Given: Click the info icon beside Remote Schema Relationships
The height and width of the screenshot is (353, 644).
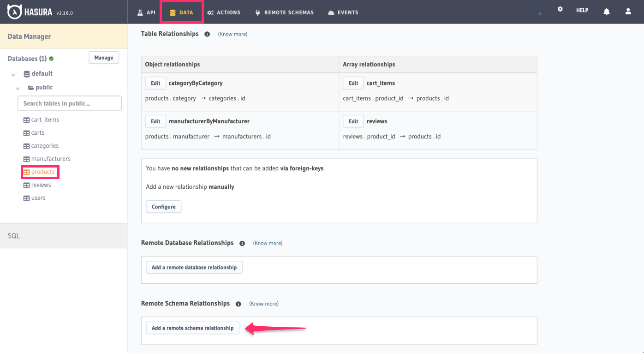Looking at the screenshot, I should pos(238,304).
